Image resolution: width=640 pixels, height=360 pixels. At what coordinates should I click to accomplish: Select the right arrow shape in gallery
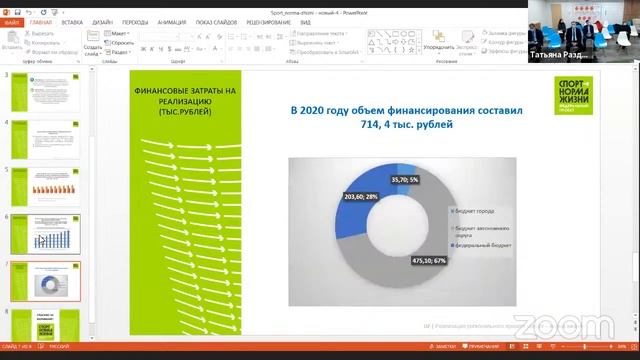tap(396, 42)
